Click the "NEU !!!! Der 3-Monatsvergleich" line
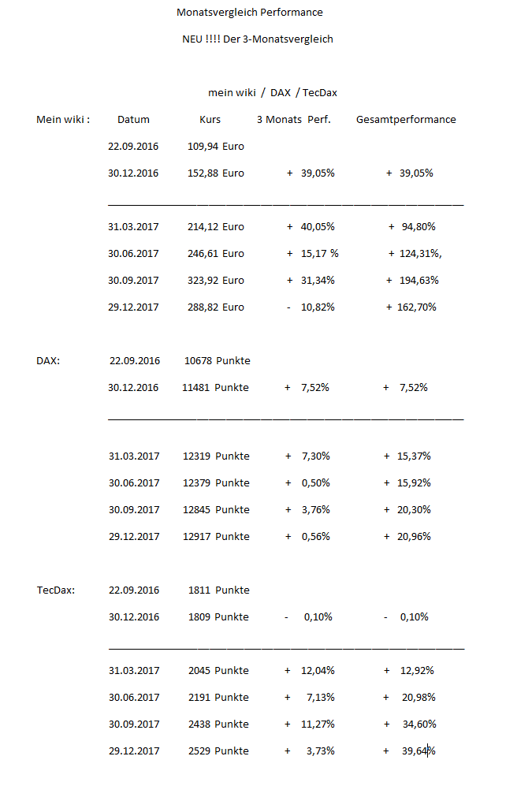532x812 pixels. pyautogui.click(x=257, y=39)
